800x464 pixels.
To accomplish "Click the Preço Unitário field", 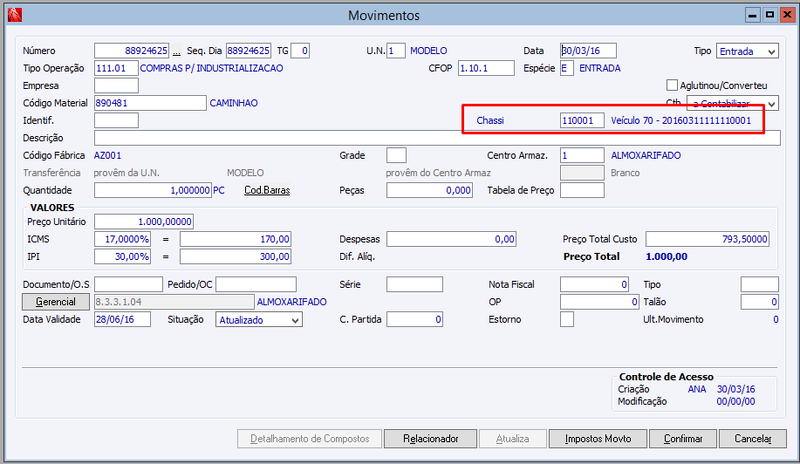I will 144,222.
